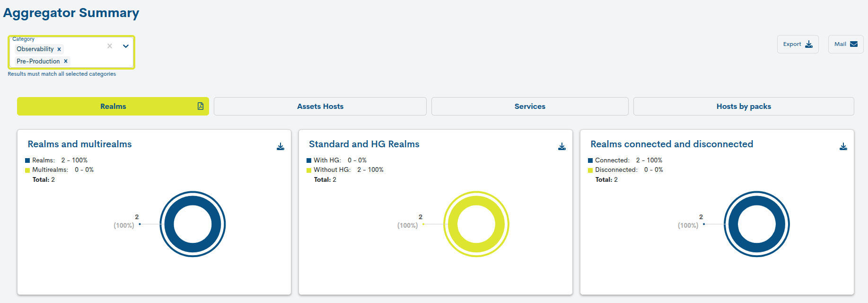This screenshot has height=303, width=868.
Task: Expand the Category dropdown
Action: (126, 46)
